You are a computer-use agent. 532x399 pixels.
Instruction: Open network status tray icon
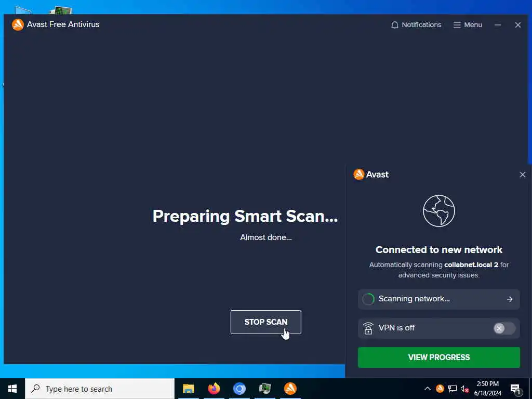[x=453, y=389]
